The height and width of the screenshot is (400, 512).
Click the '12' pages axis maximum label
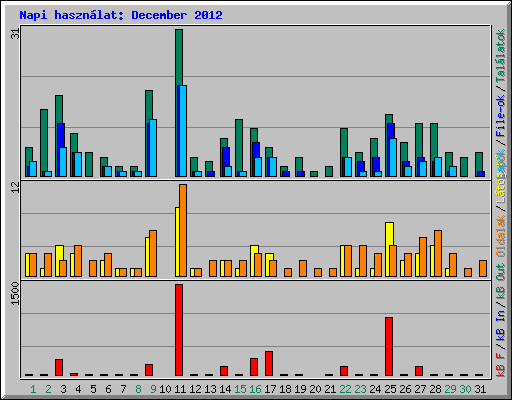point(16,188)
